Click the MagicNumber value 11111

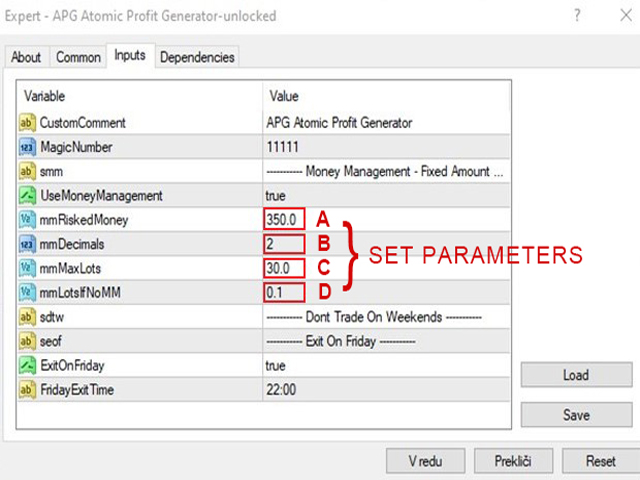point(282,147)
